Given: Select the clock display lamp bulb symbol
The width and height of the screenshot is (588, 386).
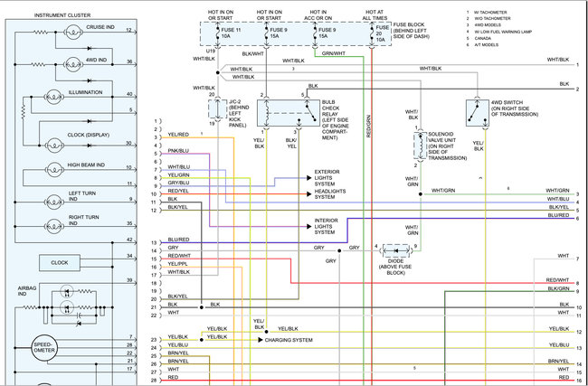Looking at the screenshot, I should pyautogui.click(x=55, y=145).
